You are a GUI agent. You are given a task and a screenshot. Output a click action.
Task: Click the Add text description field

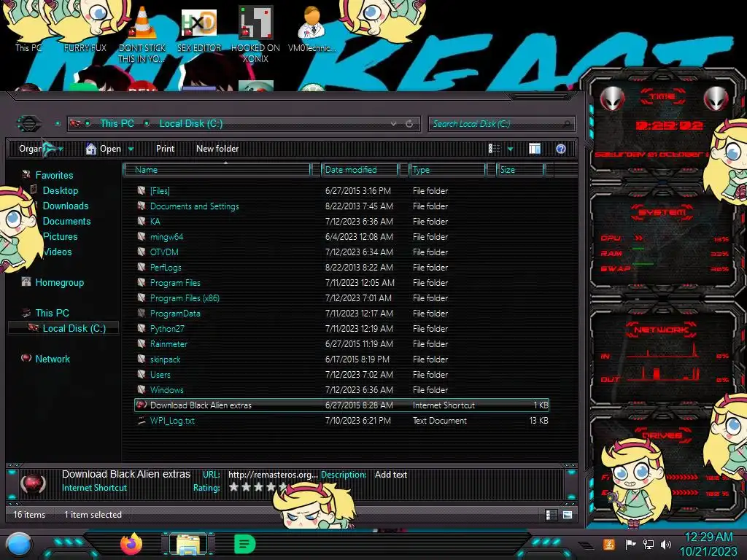click(391, 474)
